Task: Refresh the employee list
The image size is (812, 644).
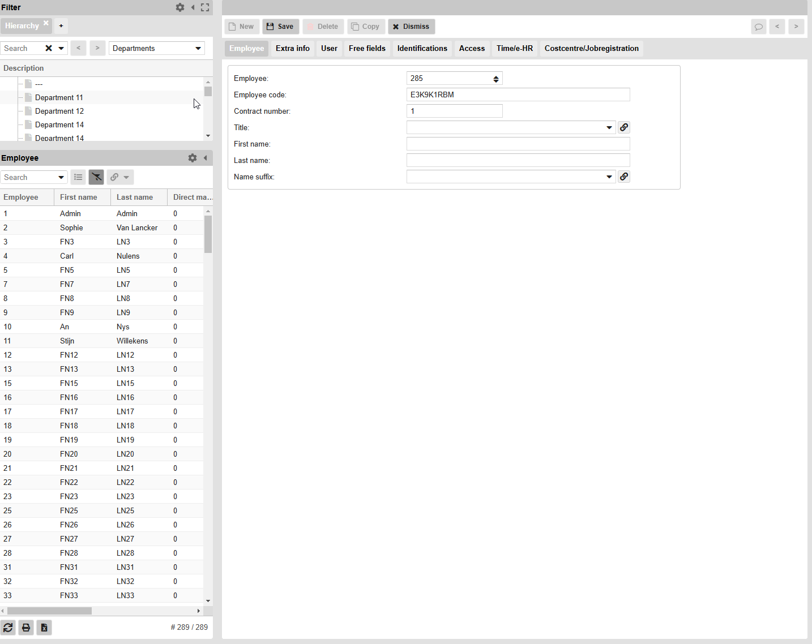Action: tap(8, 628)
